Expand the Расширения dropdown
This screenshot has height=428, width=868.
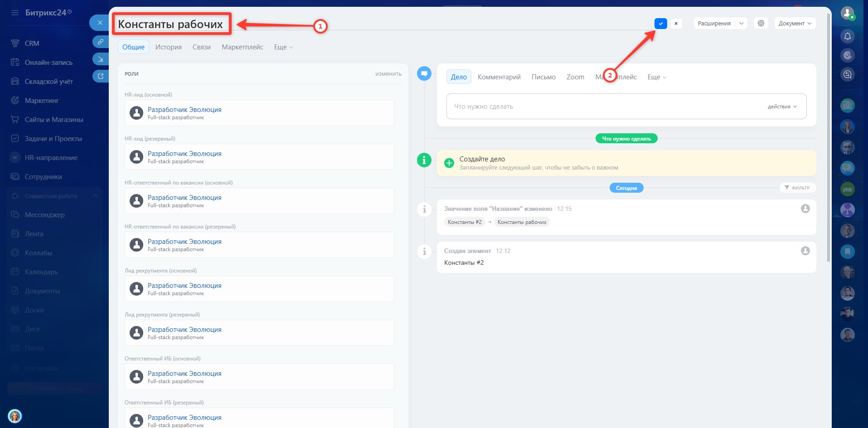pyautogui.click(x=742, y=24)
